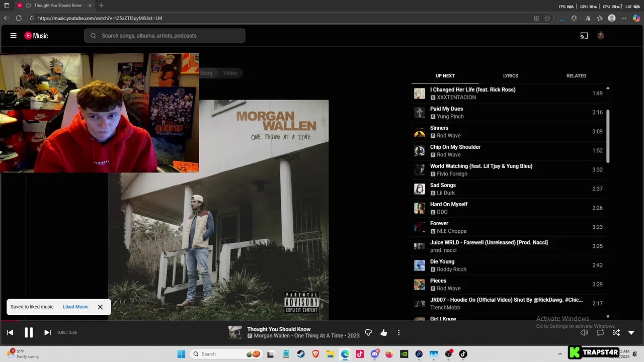This screenshot has width=644, height=362.
Task: Dislike Thought You Should Know
Action: (x=368, y=332)
